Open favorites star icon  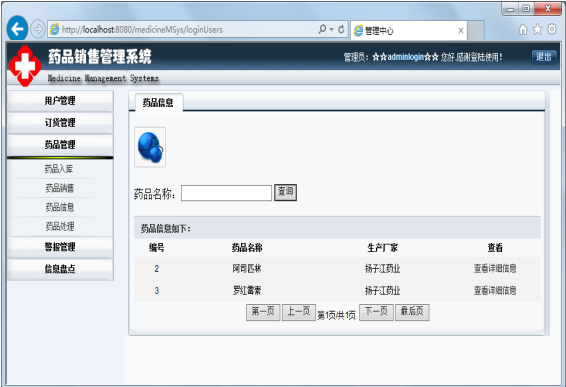click(537, 29)
